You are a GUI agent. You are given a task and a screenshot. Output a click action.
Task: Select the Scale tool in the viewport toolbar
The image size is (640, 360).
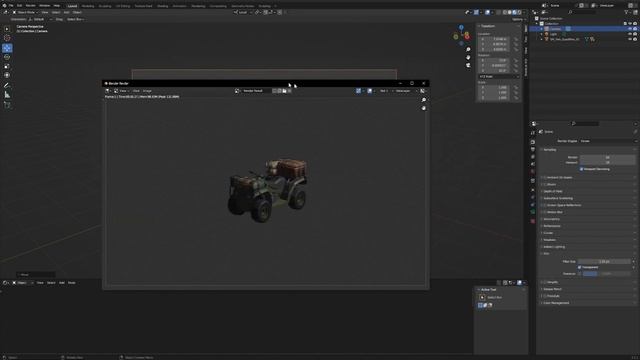7,66
